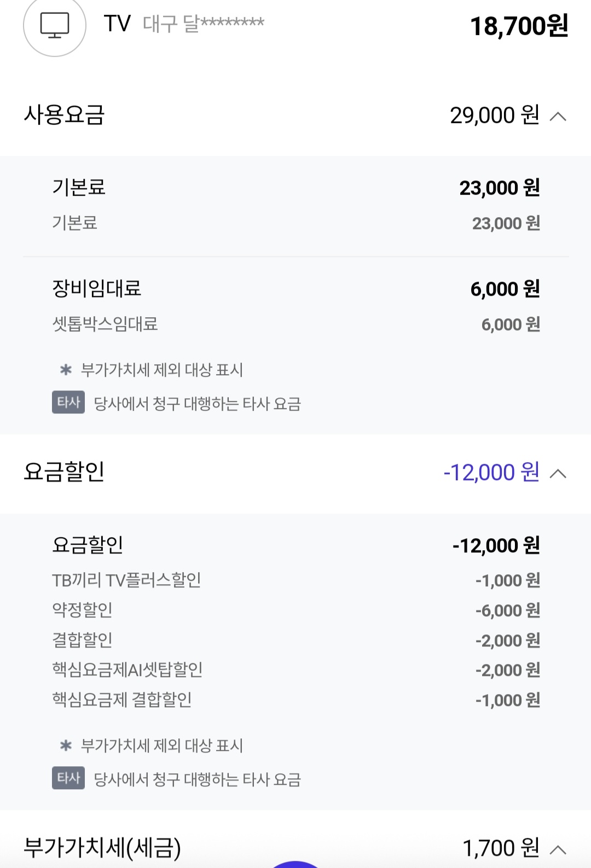Image resolution: width=591 pixels, height=868 pixels.
Task: Tap the TV monitor icon
Action: pyautogui.click(x=55, y=25)
